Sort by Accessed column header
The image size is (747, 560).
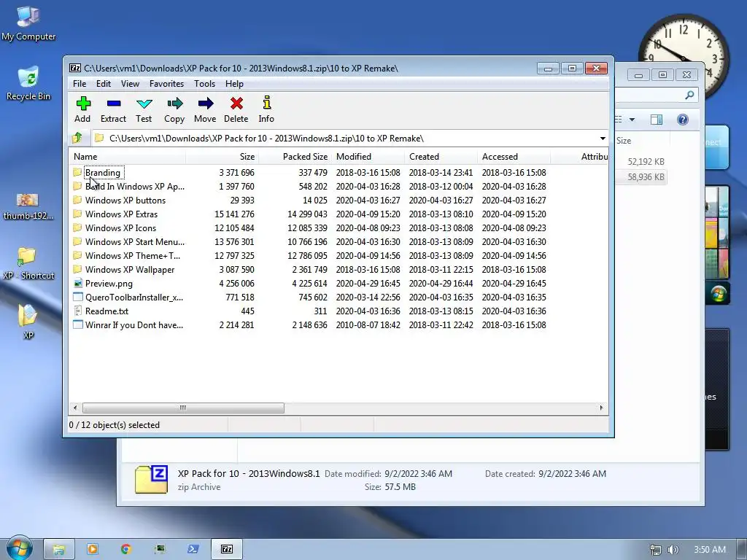[x=514, y=157]
